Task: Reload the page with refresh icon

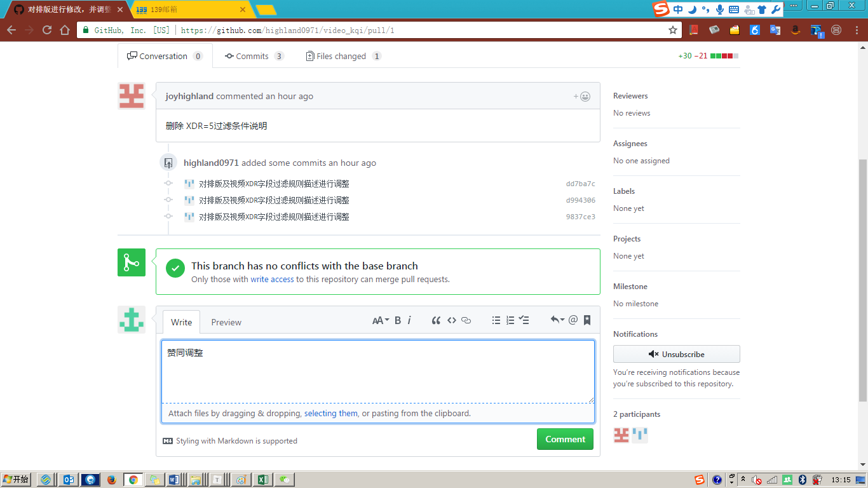Action: click(47, 30)
